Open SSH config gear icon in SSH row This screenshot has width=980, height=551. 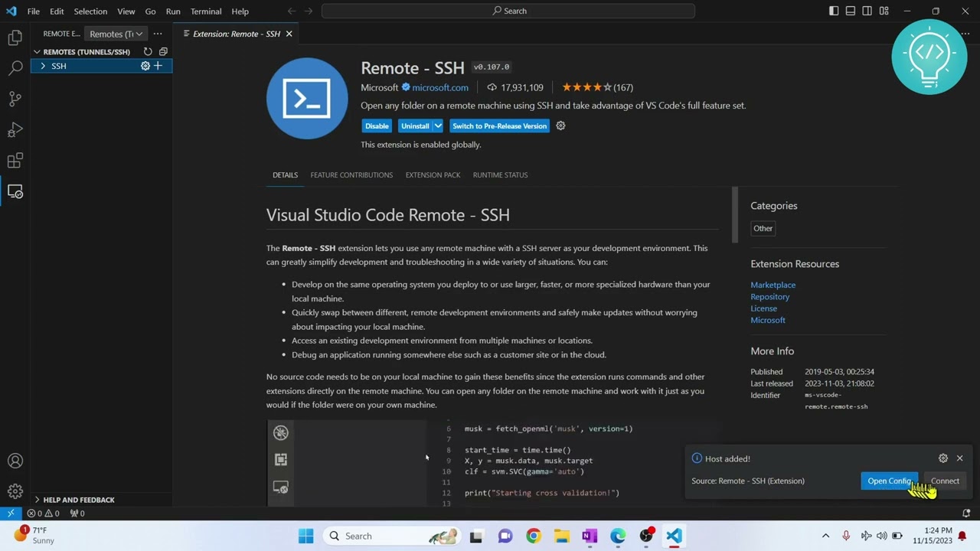click(145, 66)
